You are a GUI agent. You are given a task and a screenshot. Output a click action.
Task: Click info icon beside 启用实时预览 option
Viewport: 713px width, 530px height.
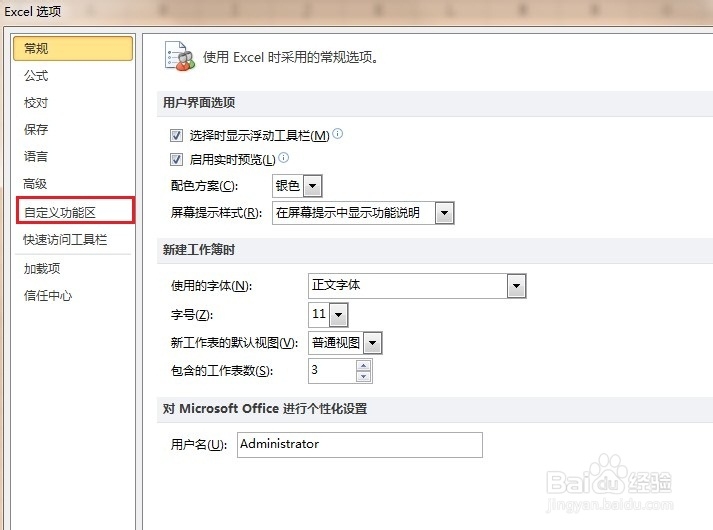tap(283, 158)
